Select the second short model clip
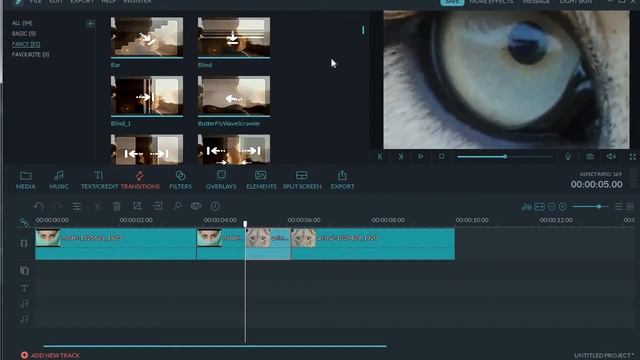The width and height of the screenshot is (640, 360). tap(221, 244)
